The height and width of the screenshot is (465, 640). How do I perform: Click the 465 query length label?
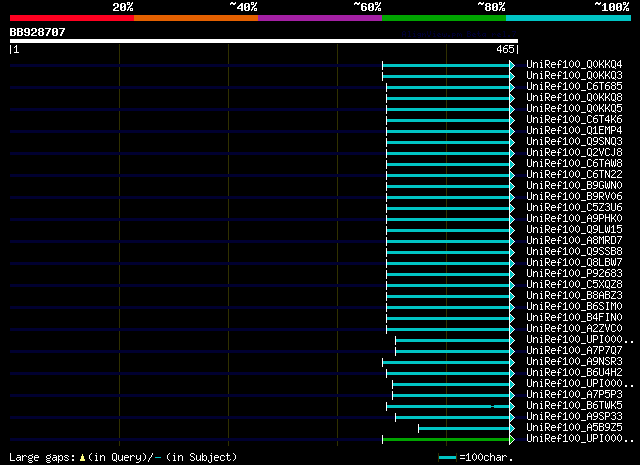(x=505, y=49)
